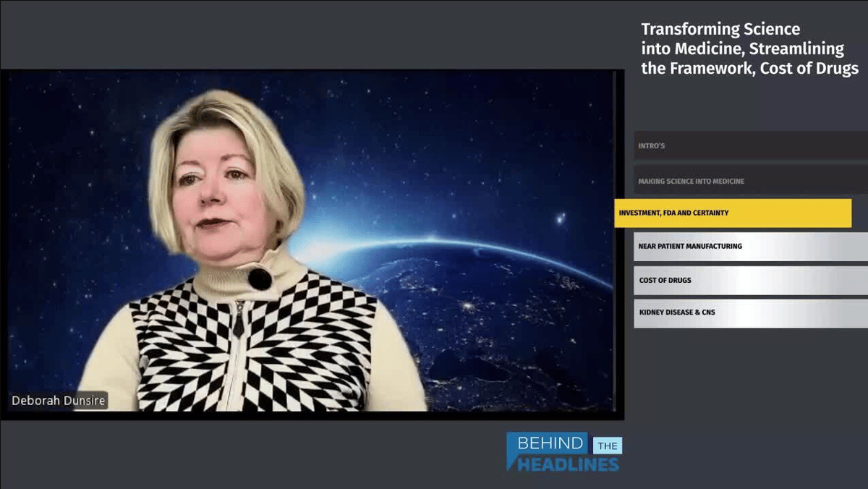This screenshot has height=489, width=868.
Task: Click the Deborah Dunsire name label
Action: click(59, 400)
